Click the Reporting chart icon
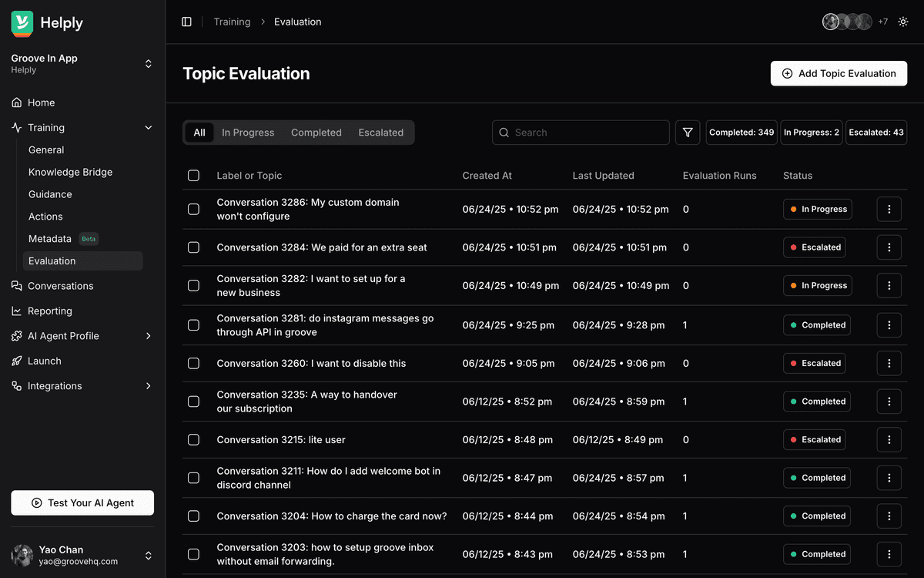 coord(17,311)
